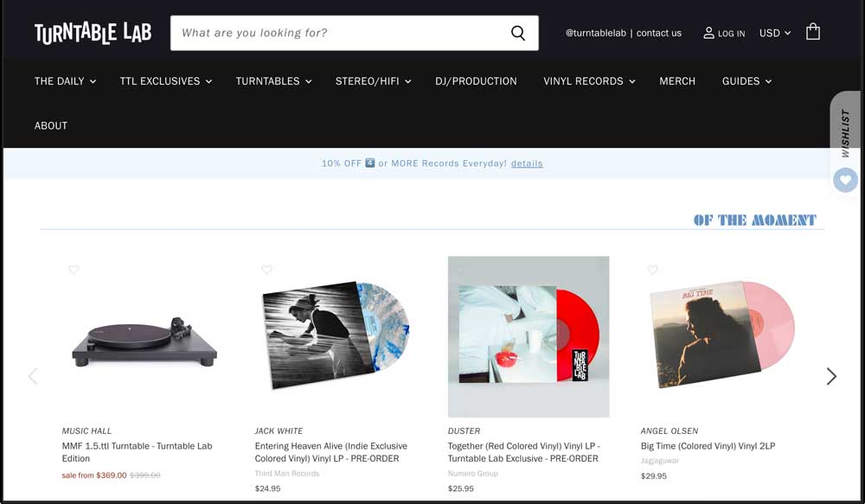Viewport: 865px width, 504px height.
Task: Click the search magnifier icon
Action: (x=517, y=34)
